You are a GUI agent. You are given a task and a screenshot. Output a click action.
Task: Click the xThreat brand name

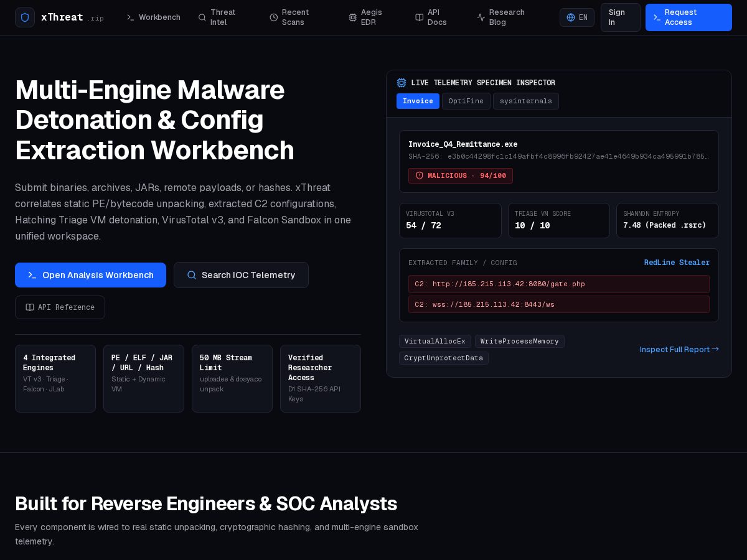(x=62, y=17)
